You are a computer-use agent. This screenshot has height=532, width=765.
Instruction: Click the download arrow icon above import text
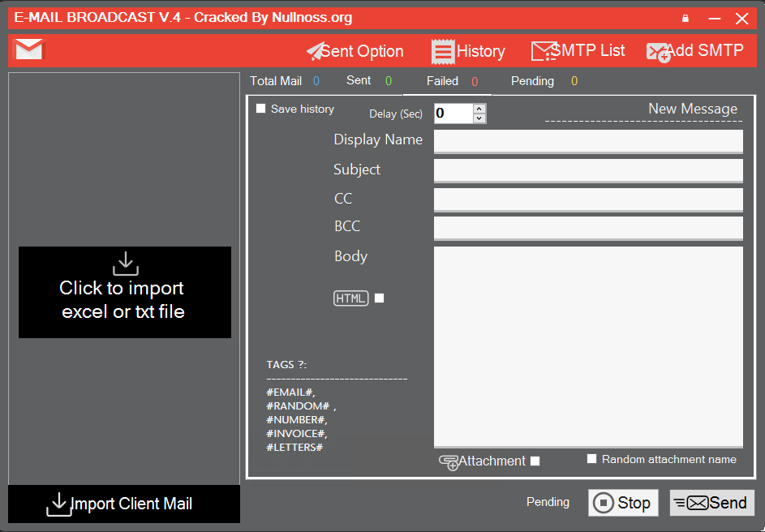(x=126, y=264)
